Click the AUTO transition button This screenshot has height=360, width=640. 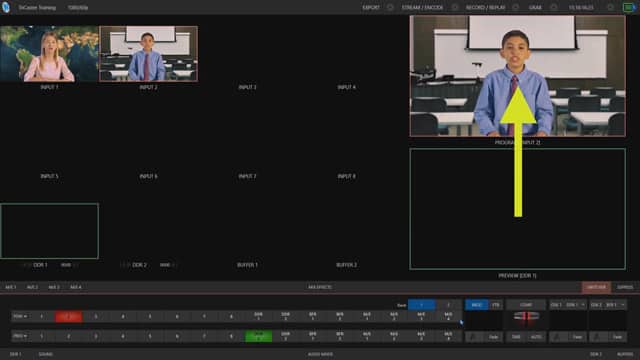click(536, 337)
